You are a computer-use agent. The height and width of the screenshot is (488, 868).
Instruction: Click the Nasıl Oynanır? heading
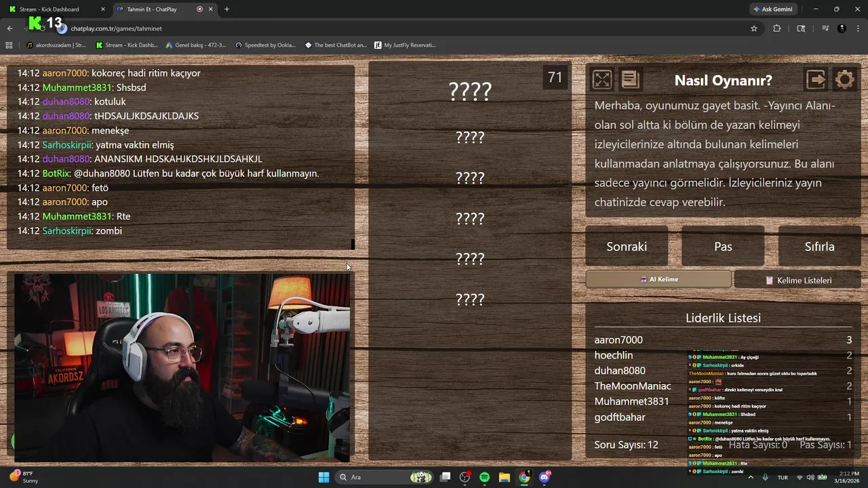(723, 80)
